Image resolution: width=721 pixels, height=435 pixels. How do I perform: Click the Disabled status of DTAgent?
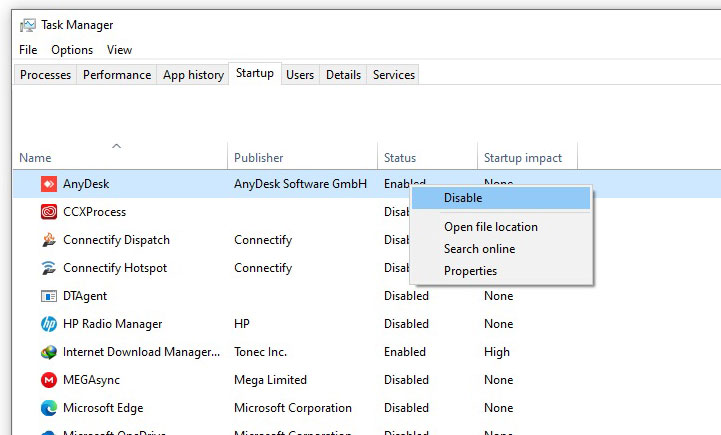pyautogui.click(x=406, y=296)
